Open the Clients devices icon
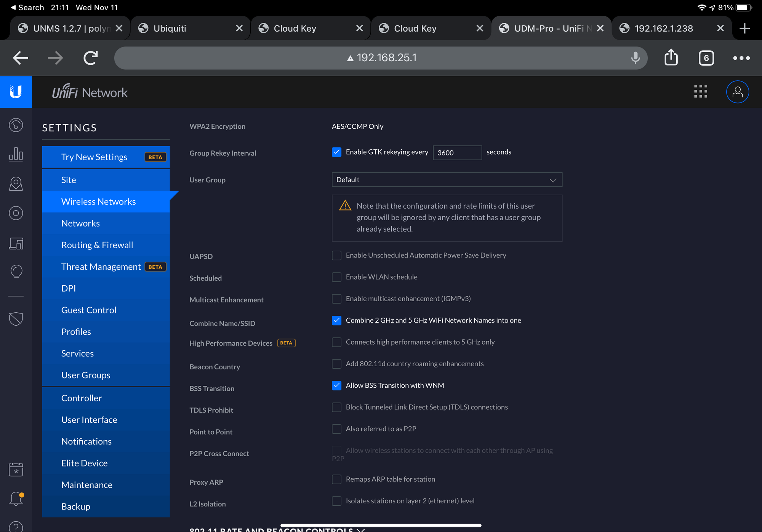Screen dimensions: 762x532 coord(16,243)
